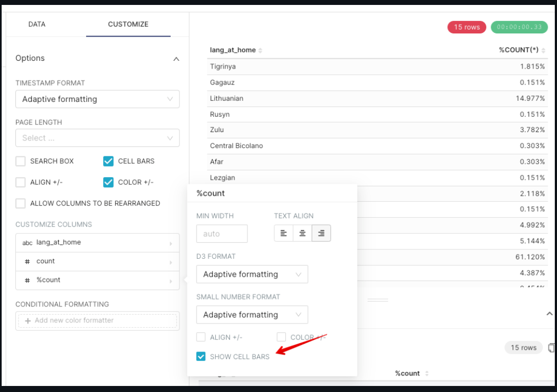Image resolution: width=557 pixels, height=392 pixels.
Task: Expand lang_at_home column settings
Action: (97, 243)
